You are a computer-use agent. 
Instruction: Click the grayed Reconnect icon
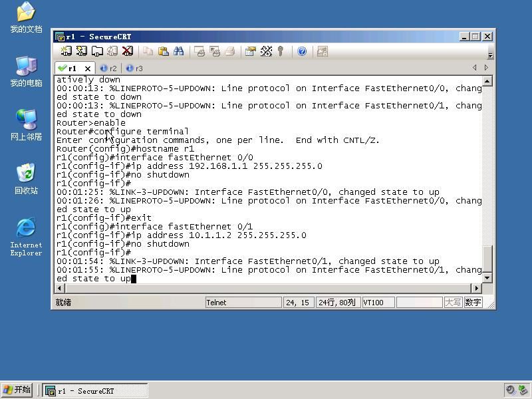pos(112,51)
